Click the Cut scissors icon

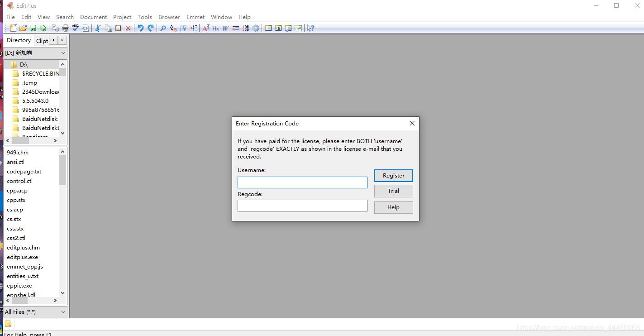click(x=98, y=28)
